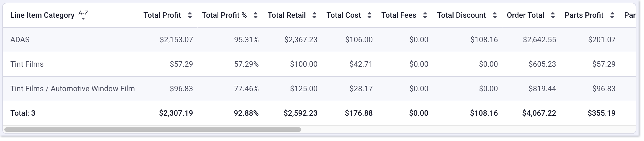This screenshot has width=644, height=141.
Task: Select the Tint Films category cell
Action: click(27, 64)
